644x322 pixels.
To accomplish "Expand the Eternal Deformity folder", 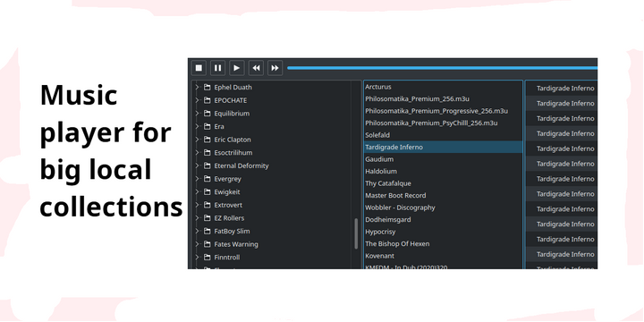I will 197,166.
